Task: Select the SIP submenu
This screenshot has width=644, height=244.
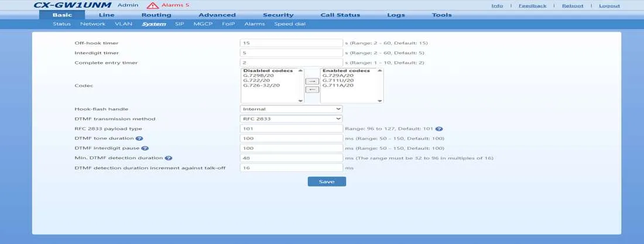Action: [180, 24]
